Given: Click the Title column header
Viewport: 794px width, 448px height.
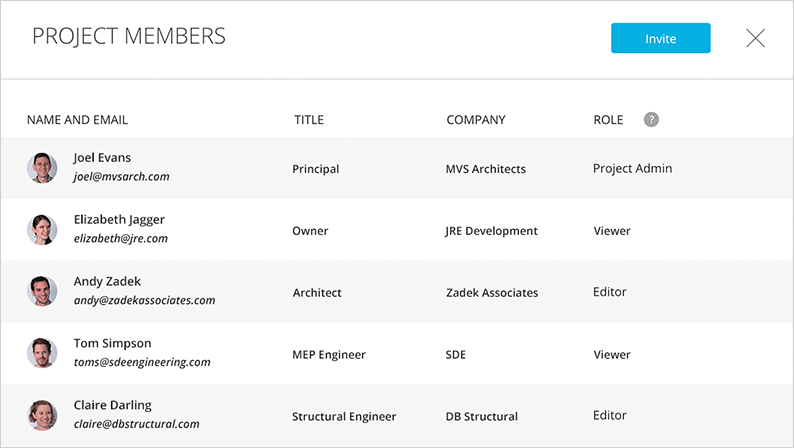Looking at the screenshot, I should [x=309, y=120].
